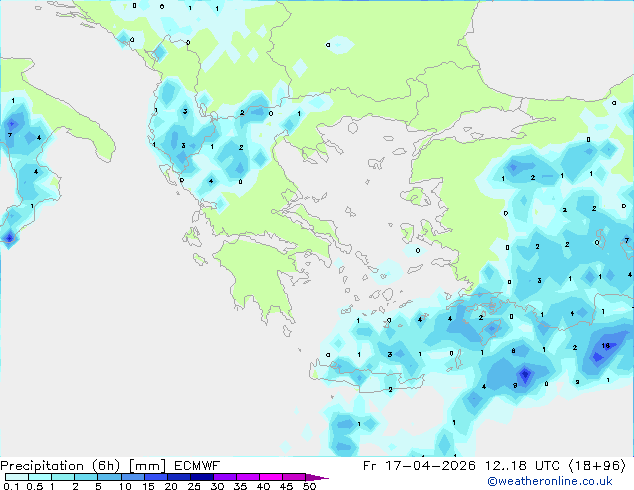634x490 pixels.
Task: Click the '18' precipitation value on the map
Action: [605, 346]
